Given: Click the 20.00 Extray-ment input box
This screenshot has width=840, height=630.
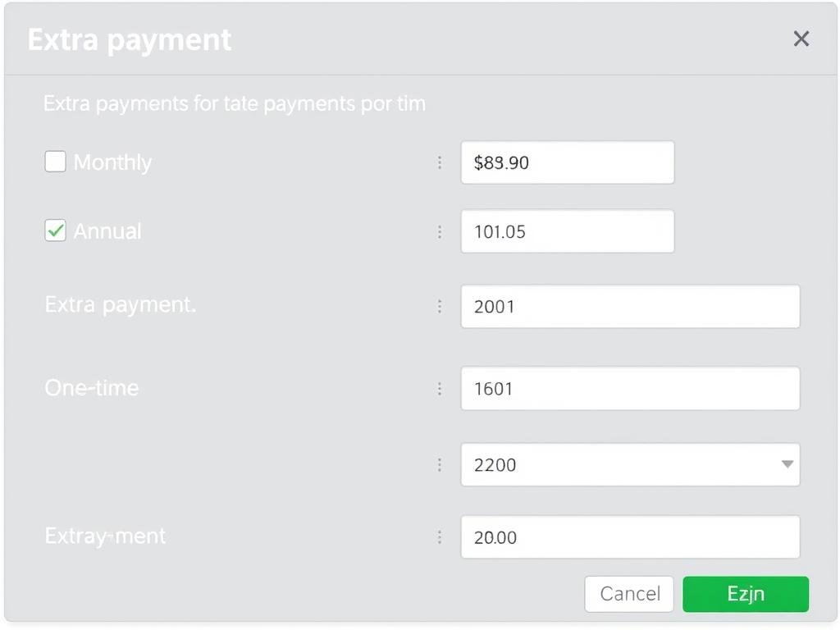Looking at the screenshot, I should click(630, 537).
